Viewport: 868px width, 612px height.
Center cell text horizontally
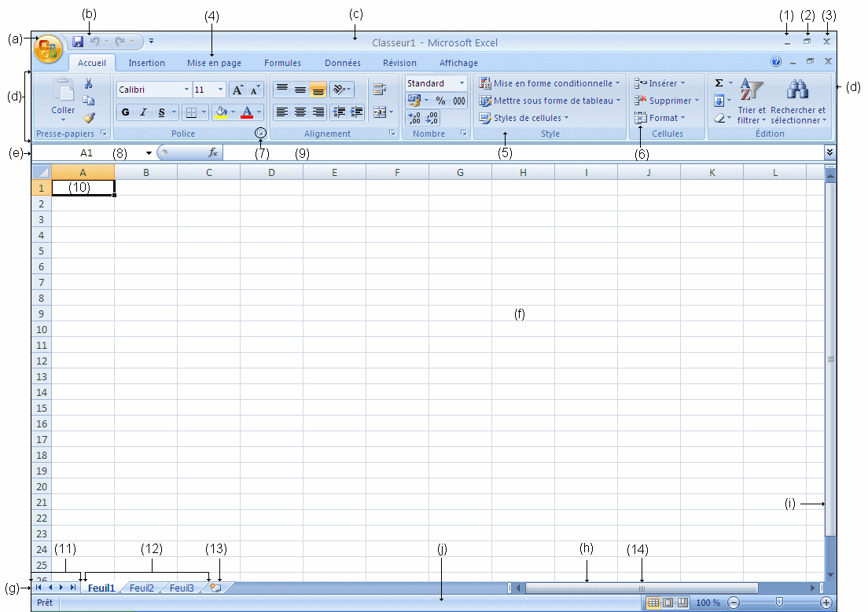300,112
